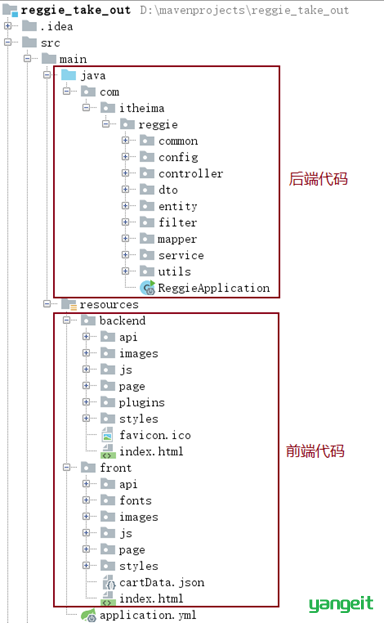Select the backend index.html file icon

(107, 452)
